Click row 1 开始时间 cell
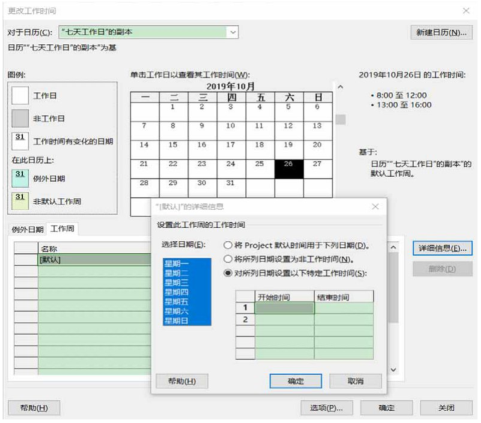Image resolution: width=481 pixels, height=423 pixels. (x=285, y=308)
